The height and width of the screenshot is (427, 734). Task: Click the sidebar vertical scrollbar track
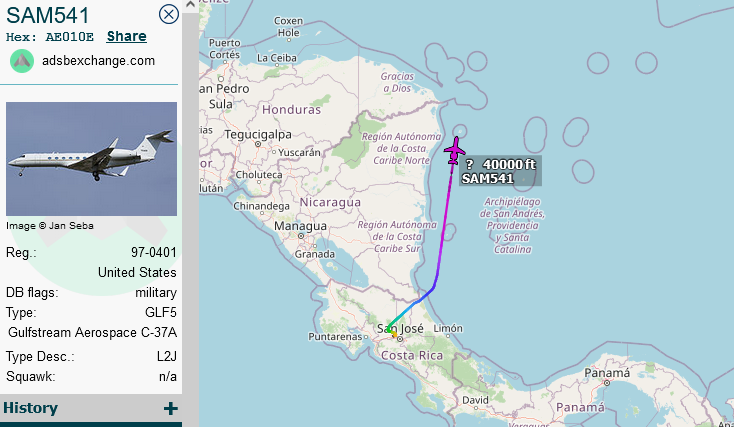tap(190, 215)
